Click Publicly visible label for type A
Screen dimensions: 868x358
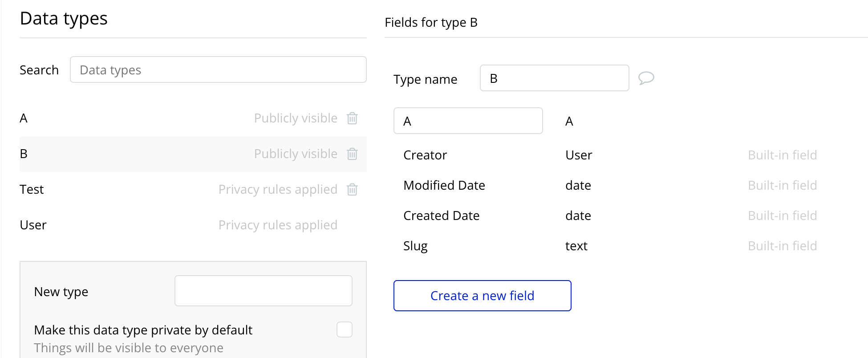[x=296, y=118]
